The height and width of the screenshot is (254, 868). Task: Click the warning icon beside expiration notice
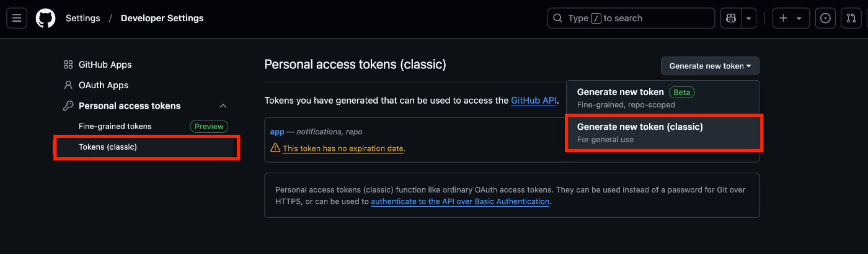click(x=275, y=148)
